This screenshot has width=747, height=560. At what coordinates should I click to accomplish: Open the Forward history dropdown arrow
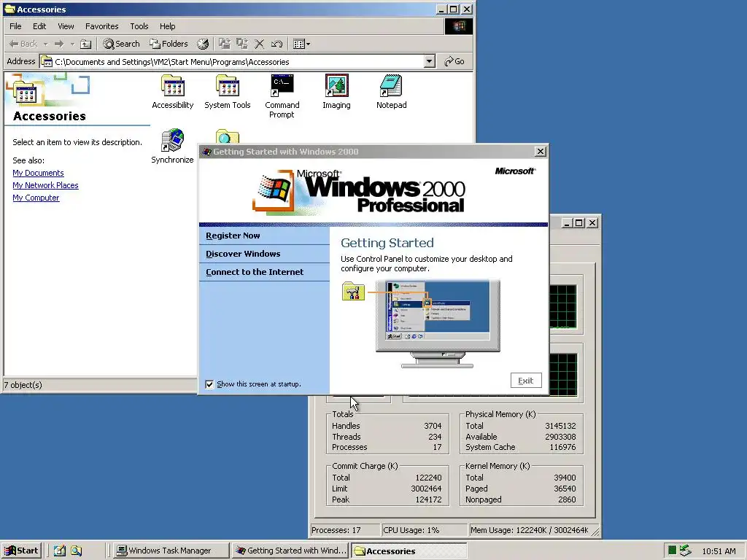(x=72, y=44)
